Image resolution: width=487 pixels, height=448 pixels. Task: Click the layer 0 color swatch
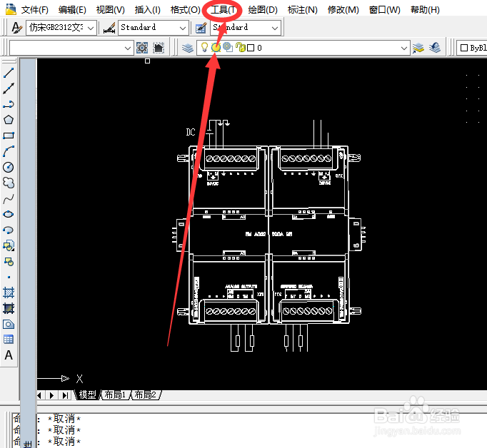[x=251, y=48]
